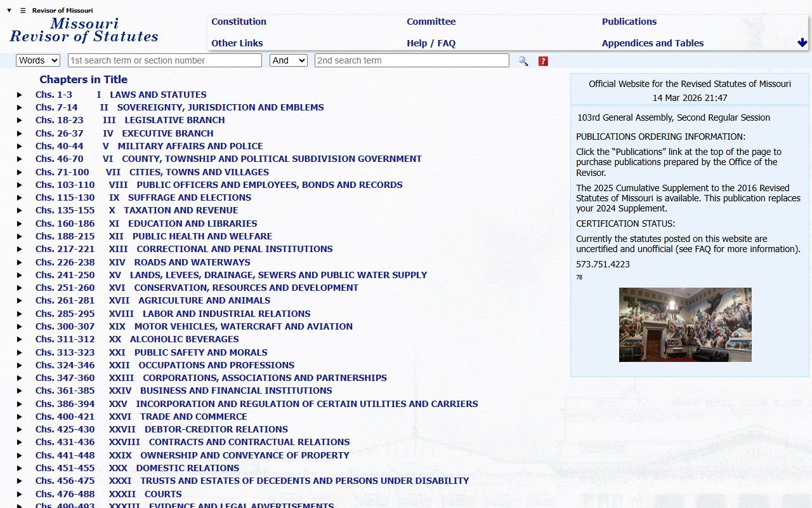Click the CERTIFICATION STATUS heading text
The width and height of the screenshot is (812, 508).
(x=625, y=224)
